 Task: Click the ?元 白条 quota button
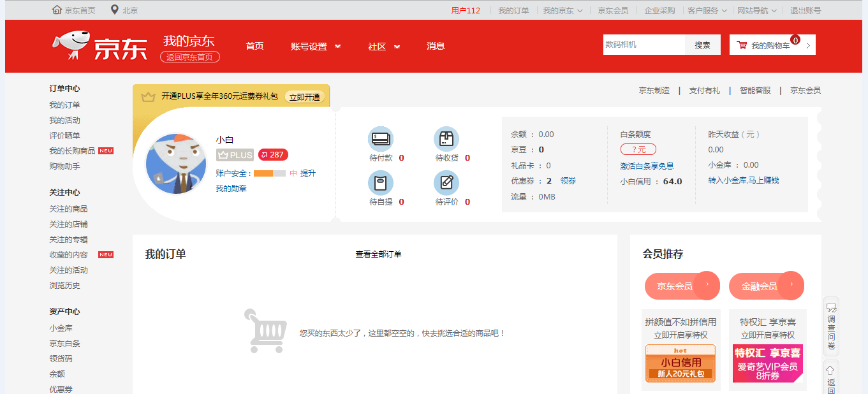click(638, 149)
